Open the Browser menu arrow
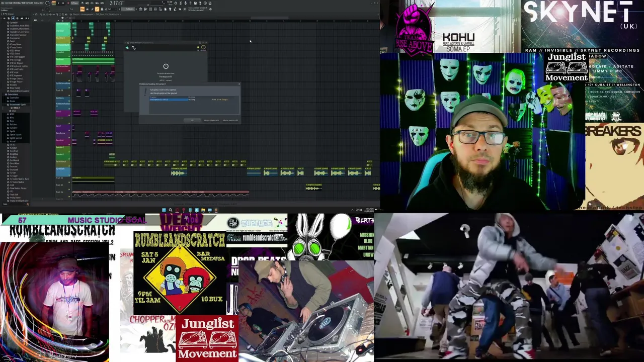 coord(2,14)
